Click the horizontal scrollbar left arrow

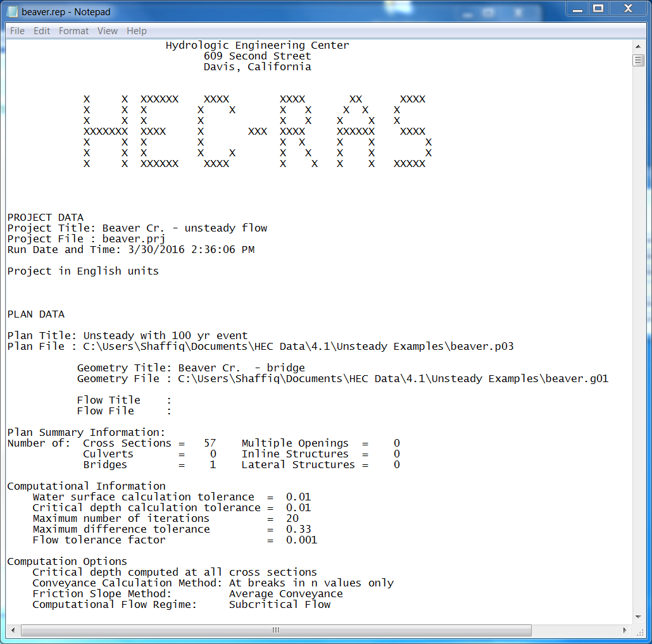[13, 630]
